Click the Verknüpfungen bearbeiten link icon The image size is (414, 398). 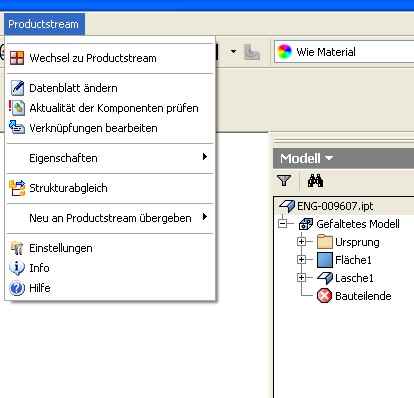coord(17,127)
